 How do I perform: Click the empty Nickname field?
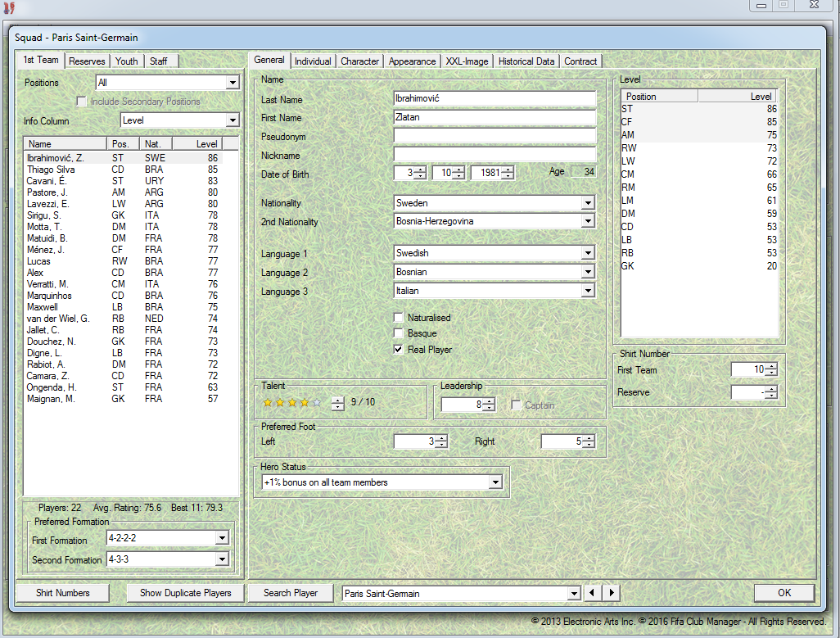pos(495,154)
